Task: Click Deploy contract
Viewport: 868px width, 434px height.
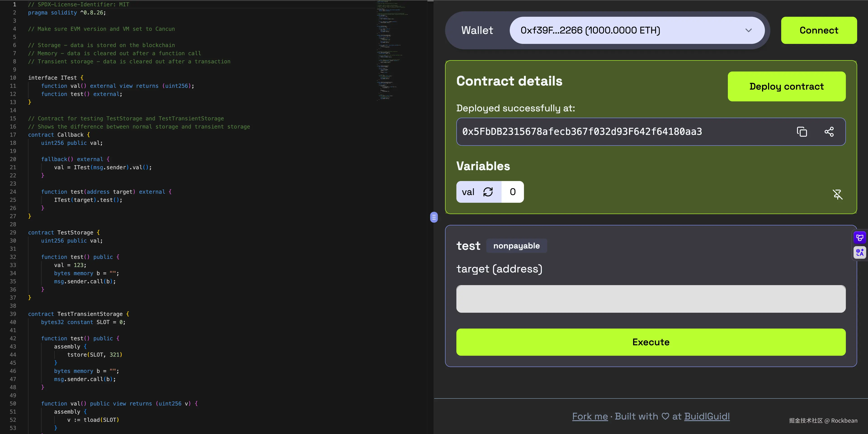Action: pos(786,86)
